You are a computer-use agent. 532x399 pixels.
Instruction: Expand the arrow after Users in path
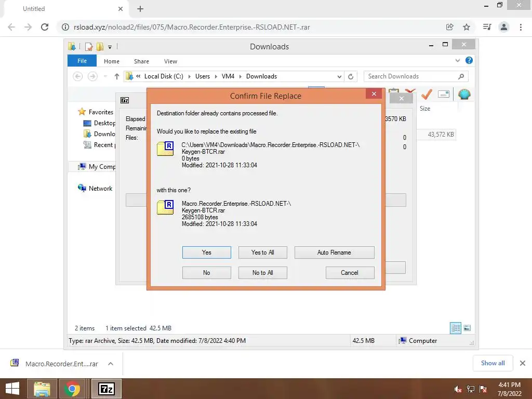point(216,77)
